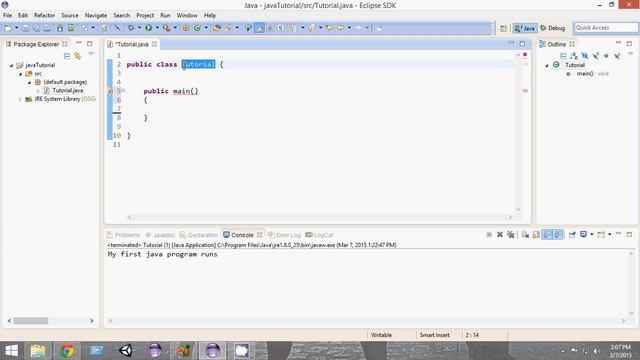
Task: Open File Explorer from the taskbar
Action: [38, 351]
